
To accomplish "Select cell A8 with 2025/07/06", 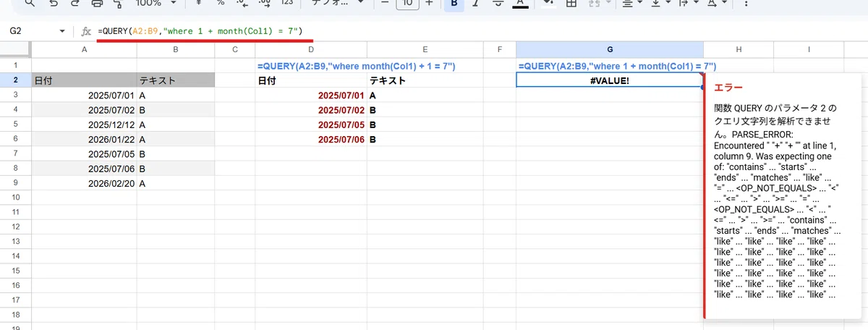I will (85, 169).
